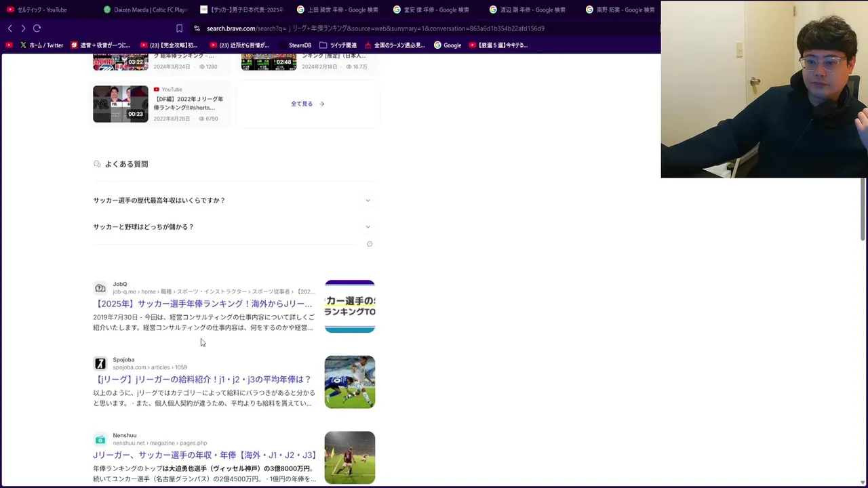Switch to the 【サッカー】男子日本代表 tab

pos(241,9)
